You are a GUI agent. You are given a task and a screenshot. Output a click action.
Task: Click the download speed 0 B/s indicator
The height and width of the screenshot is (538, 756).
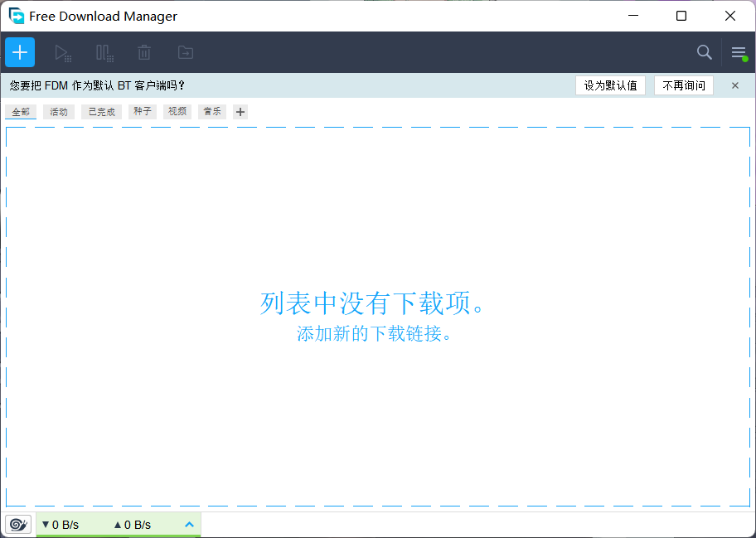[x=61, y=525]
